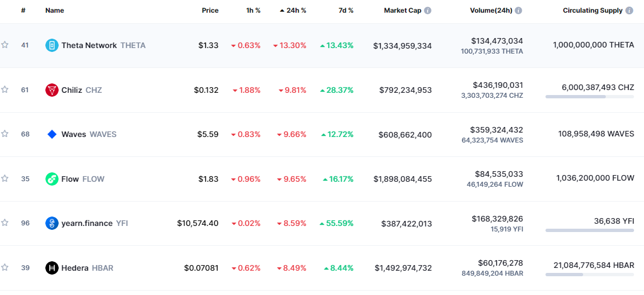
Task: Click Hedera circulating supply progress bar
Action: coord(589,275)
